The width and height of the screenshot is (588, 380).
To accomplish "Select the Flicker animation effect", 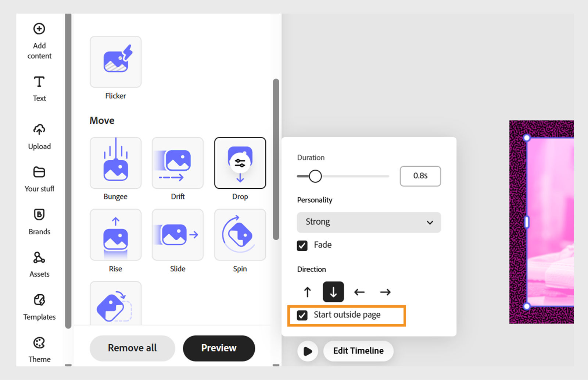I will click(115, 62).
